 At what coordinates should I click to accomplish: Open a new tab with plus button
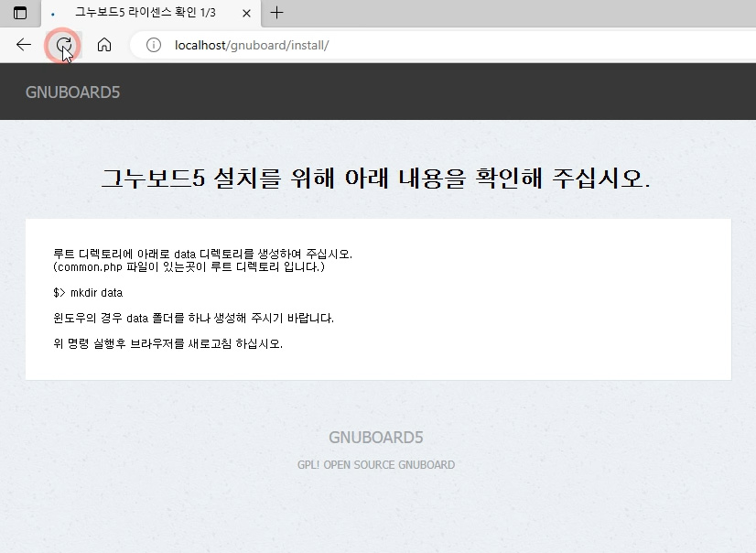click(276, 13)
